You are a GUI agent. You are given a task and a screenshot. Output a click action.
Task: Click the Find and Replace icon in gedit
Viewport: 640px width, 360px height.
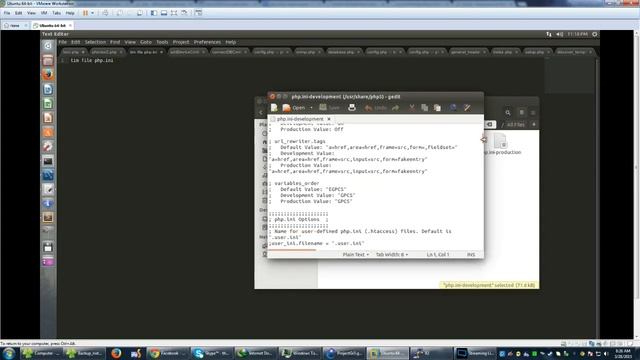click(467, 108)
